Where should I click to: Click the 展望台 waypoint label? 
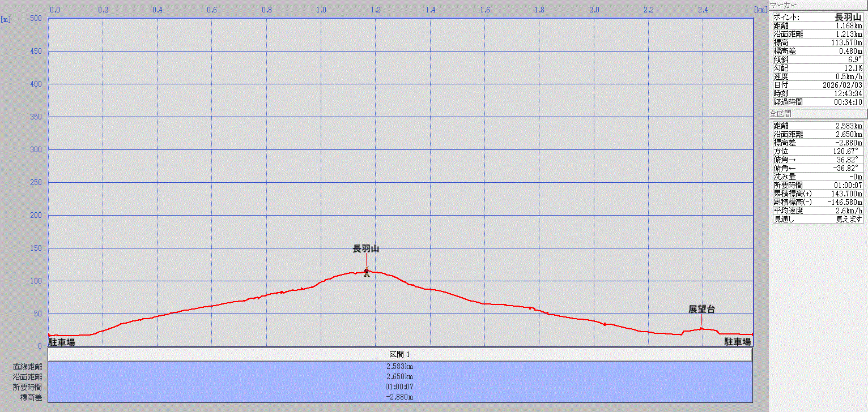pyautogui.click(x=701, y=309)
